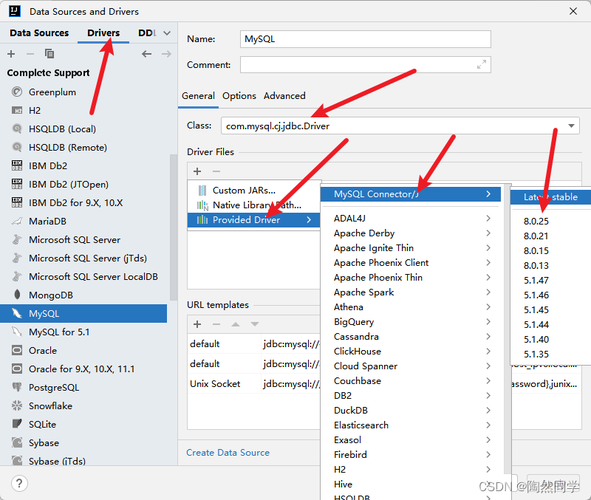Click the add driver plus icon in sidebar

(11, 54)
